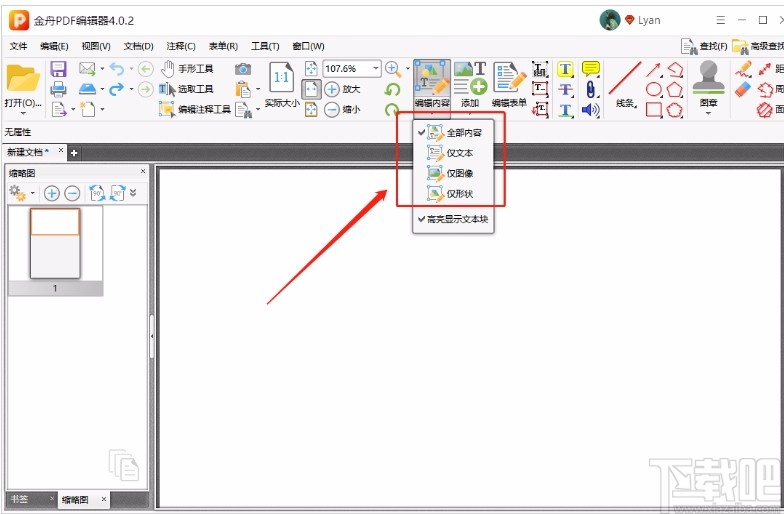784x514 pixels.
Task: Open the Document (文档(D)) menu
Action: [x=138, y=46]
